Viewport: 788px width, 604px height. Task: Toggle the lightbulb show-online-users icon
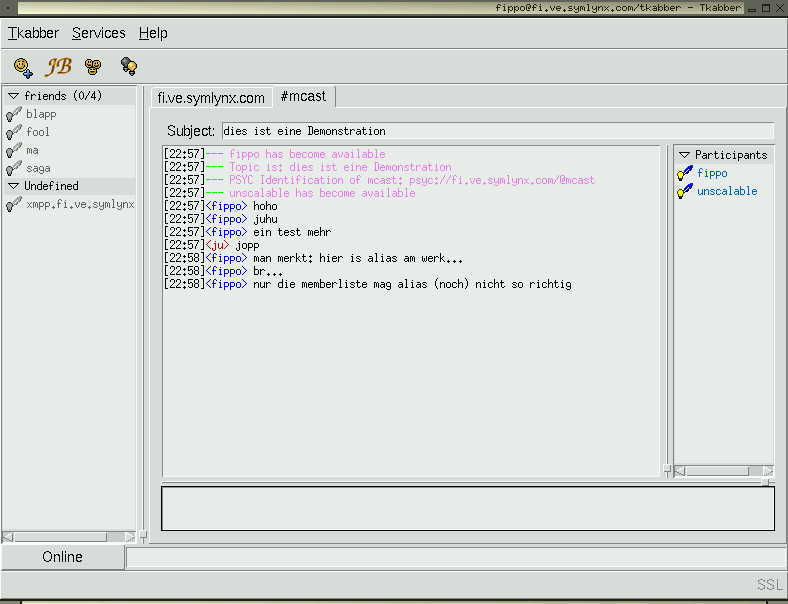point(129,66)
